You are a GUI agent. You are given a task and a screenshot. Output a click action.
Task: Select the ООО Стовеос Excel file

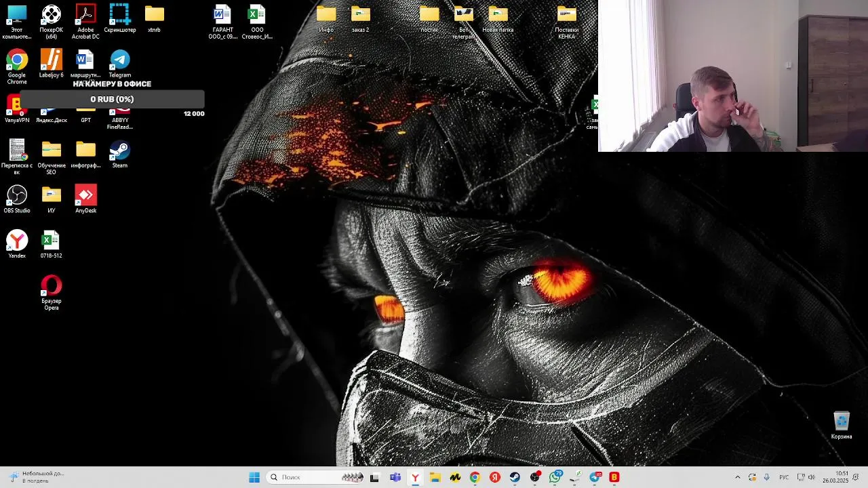tap(257, 20)
